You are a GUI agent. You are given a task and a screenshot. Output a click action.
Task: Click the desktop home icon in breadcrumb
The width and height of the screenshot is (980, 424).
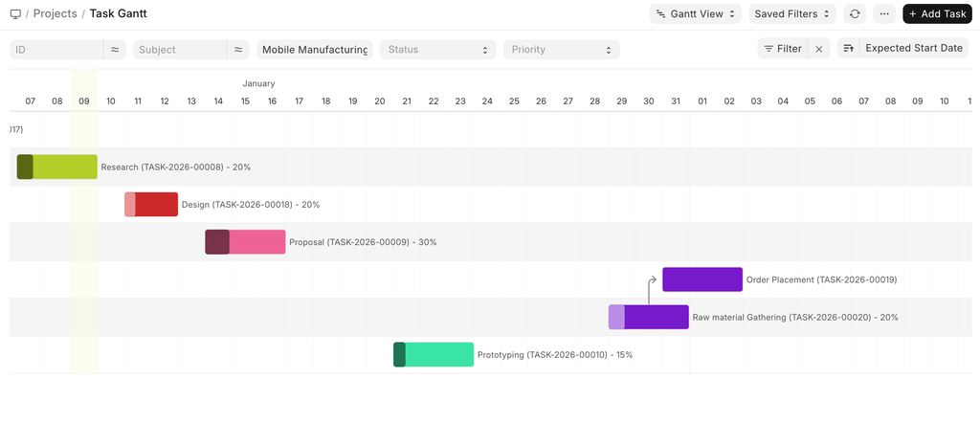point(15,14)
